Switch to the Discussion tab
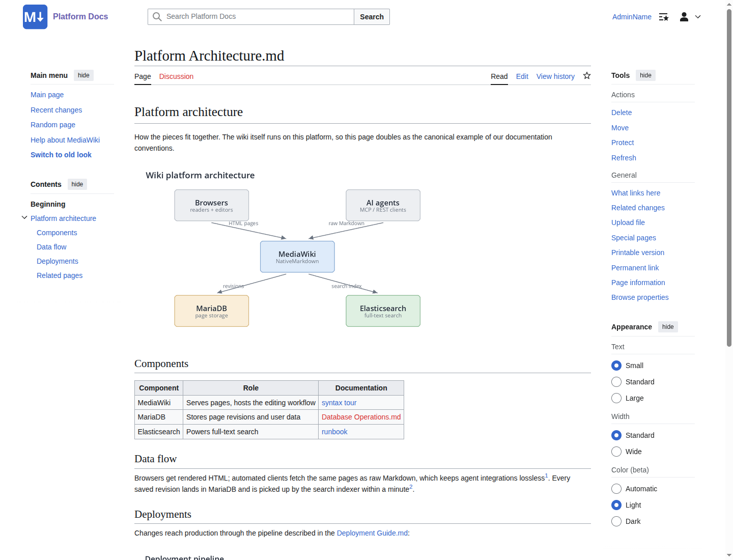The height and width of the screenshot is (560, 733). [x=176, y=76]
